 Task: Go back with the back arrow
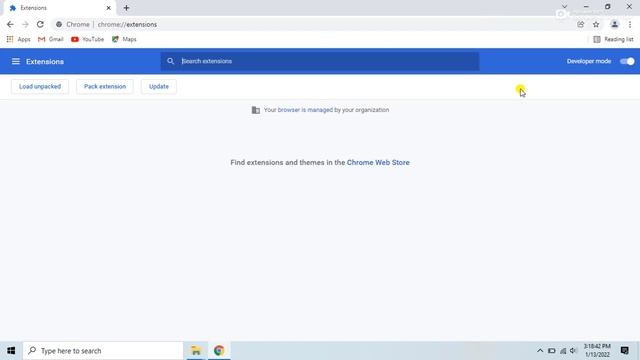tap(10, 24)
